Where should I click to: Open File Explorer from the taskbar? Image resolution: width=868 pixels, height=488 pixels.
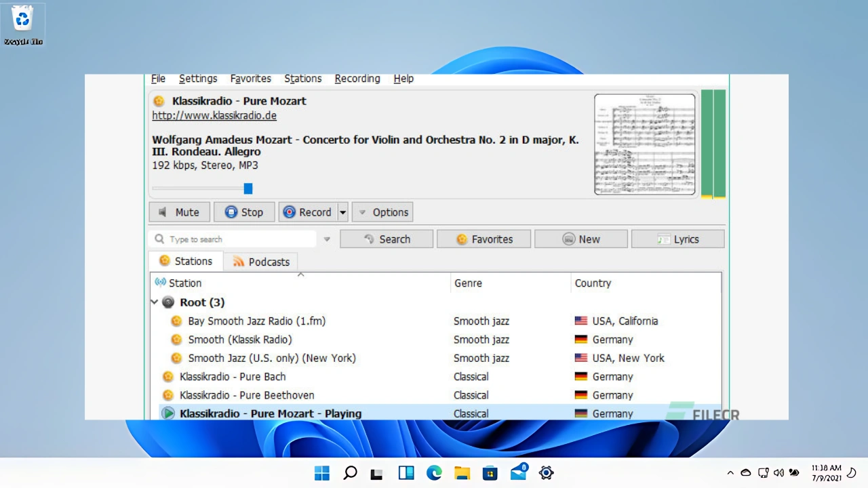462,473
